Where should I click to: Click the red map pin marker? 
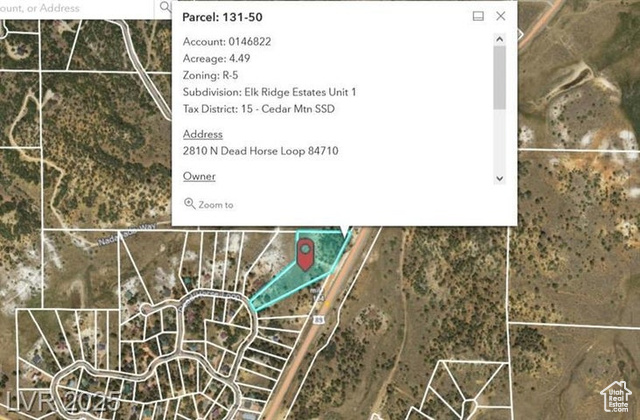point(306,253)
